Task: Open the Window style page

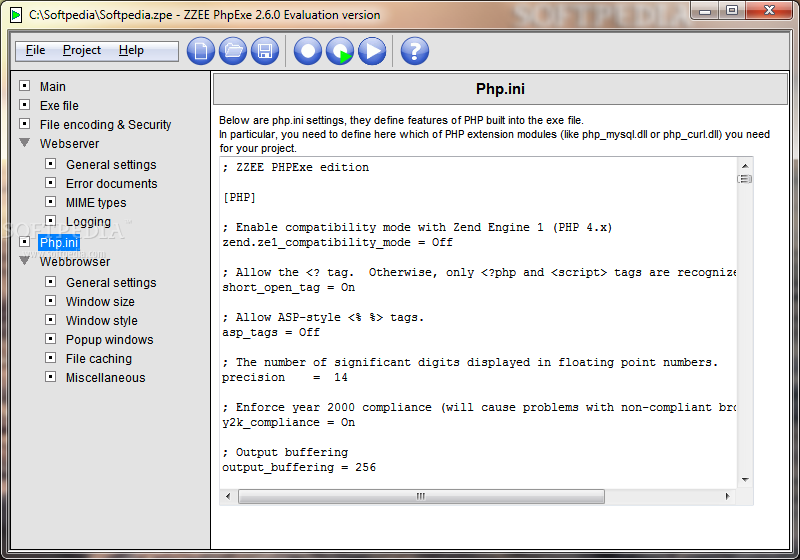Action: click(102, 321)
